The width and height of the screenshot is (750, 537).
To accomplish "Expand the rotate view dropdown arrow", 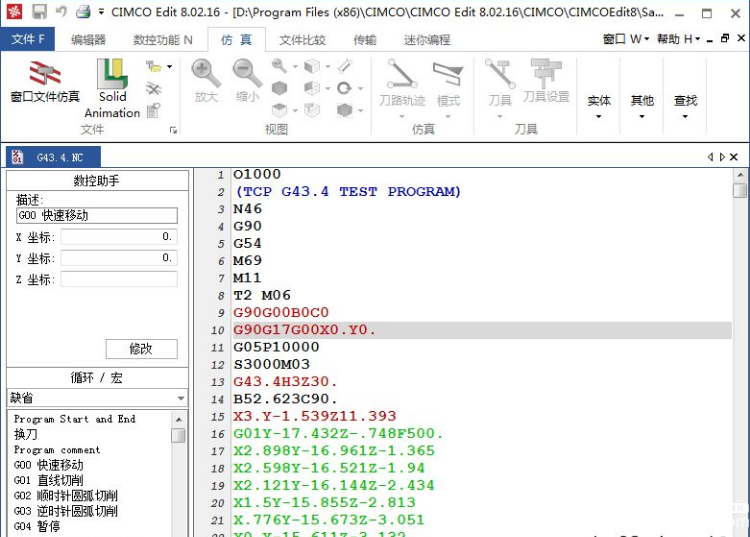I will pos(361,88).
